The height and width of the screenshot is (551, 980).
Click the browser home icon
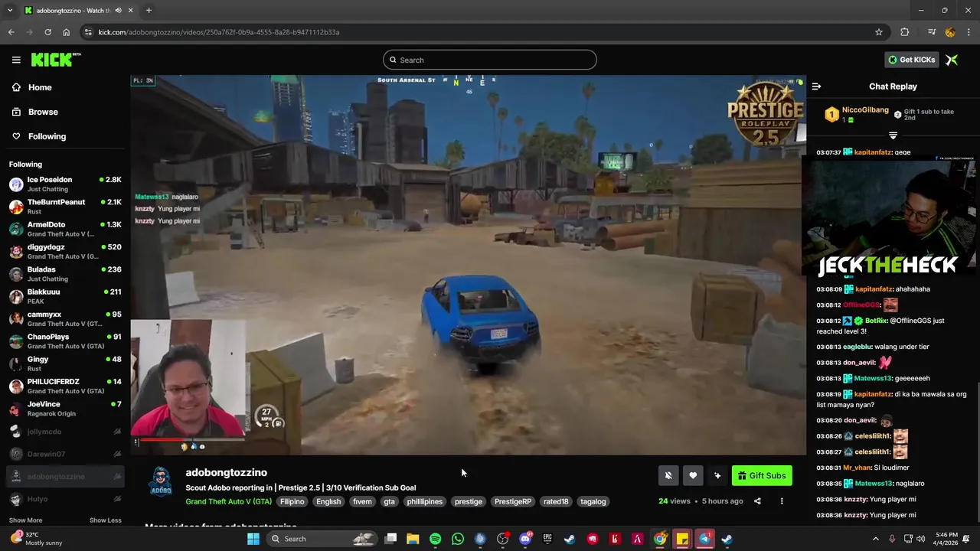tap(66, 32)
